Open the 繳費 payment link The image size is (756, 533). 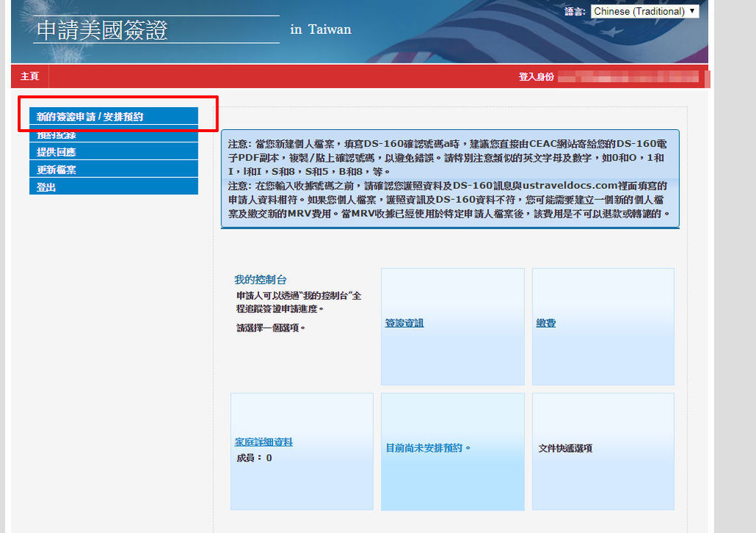click(x=546, y=323)
